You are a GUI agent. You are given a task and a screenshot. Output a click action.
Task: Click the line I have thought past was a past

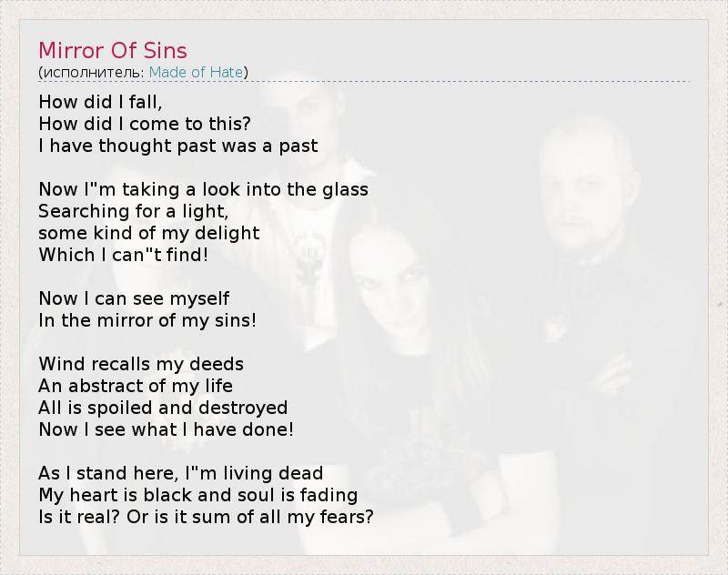pyautogui.click(x=178, y=146)
